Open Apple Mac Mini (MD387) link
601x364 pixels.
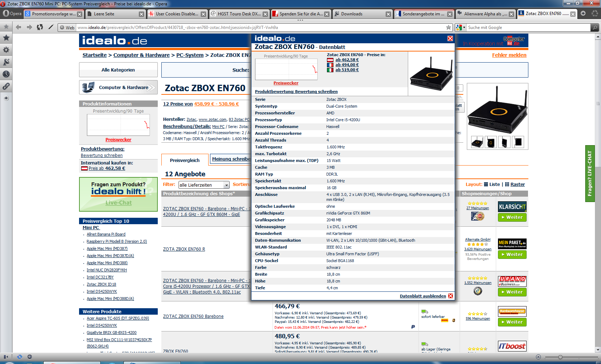coord(107,249)
